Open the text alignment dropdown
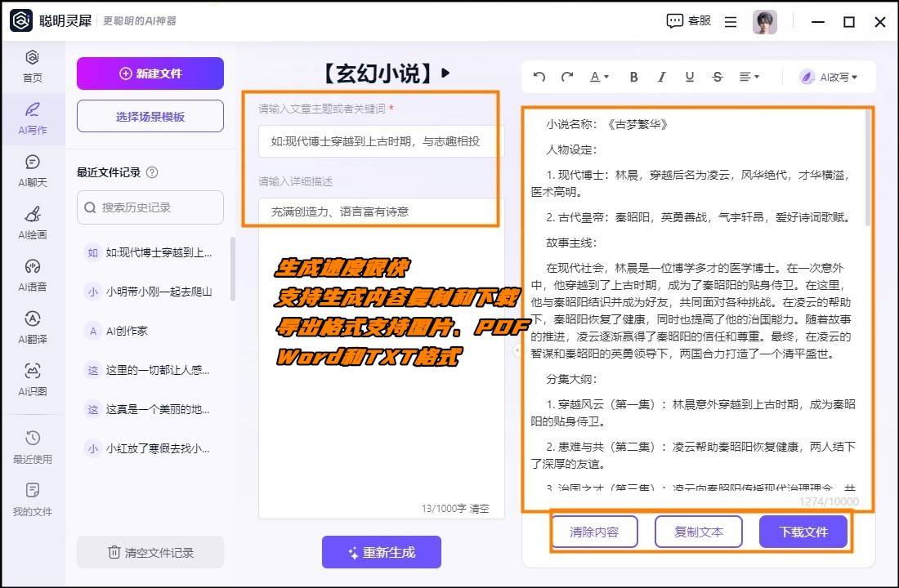Screen dimensions: 899x588 point(749,77)
